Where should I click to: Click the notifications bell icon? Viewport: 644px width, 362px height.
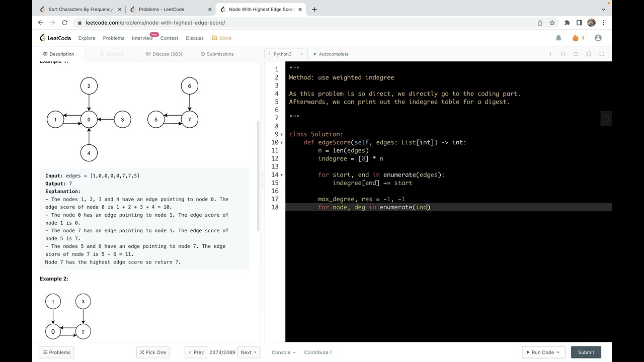tap(558, 38)
